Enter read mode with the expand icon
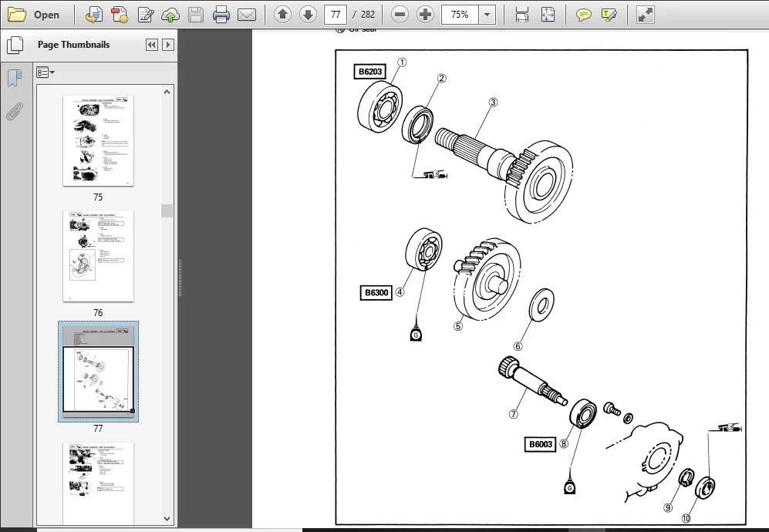 click(x=645, y=15)
